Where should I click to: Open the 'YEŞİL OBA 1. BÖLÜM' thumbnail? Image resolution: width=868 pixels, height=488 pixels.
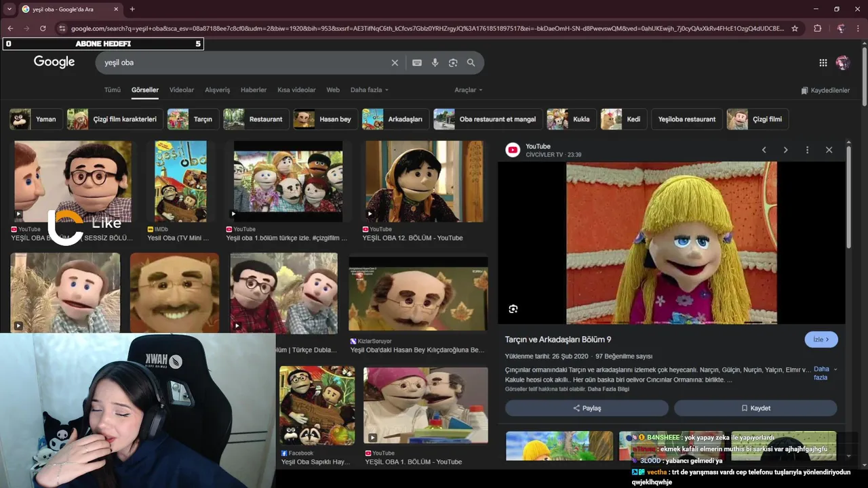426,405
